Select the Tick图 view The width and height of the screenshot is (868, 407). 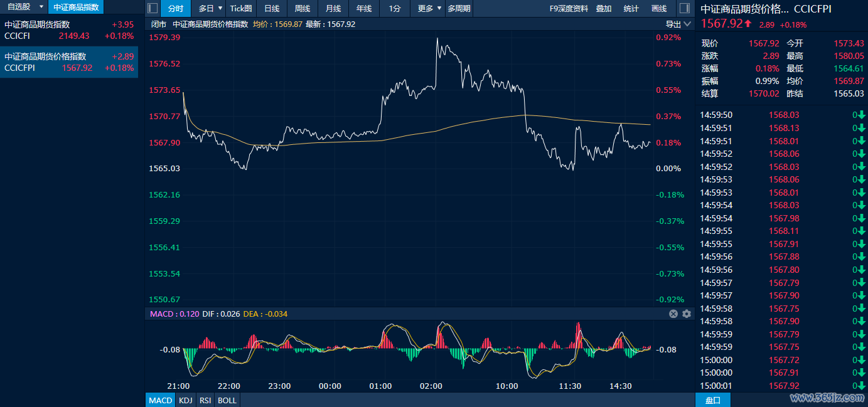(241, 8)
